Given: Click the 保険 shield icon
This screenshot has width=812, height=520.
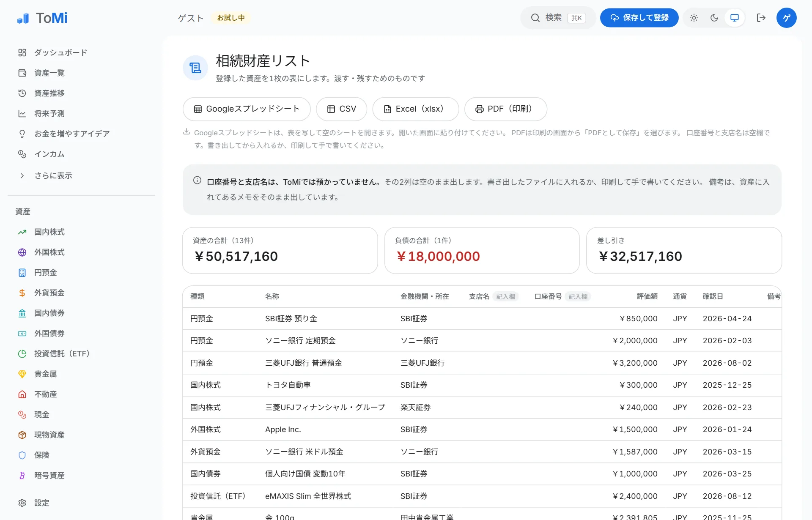Looking at the screenshot, I should [22, 455].
